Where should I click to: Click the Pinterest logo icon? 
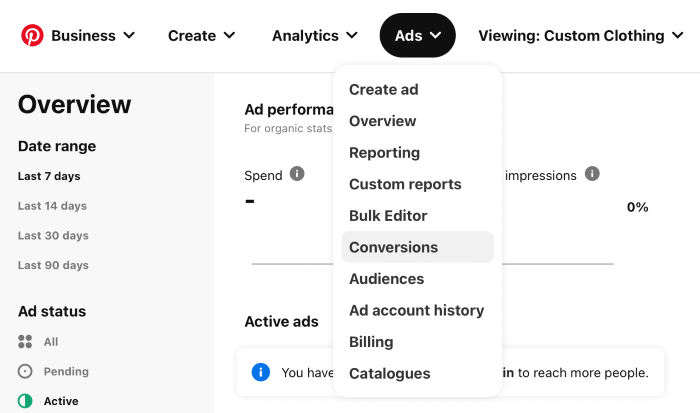point(32,35)
